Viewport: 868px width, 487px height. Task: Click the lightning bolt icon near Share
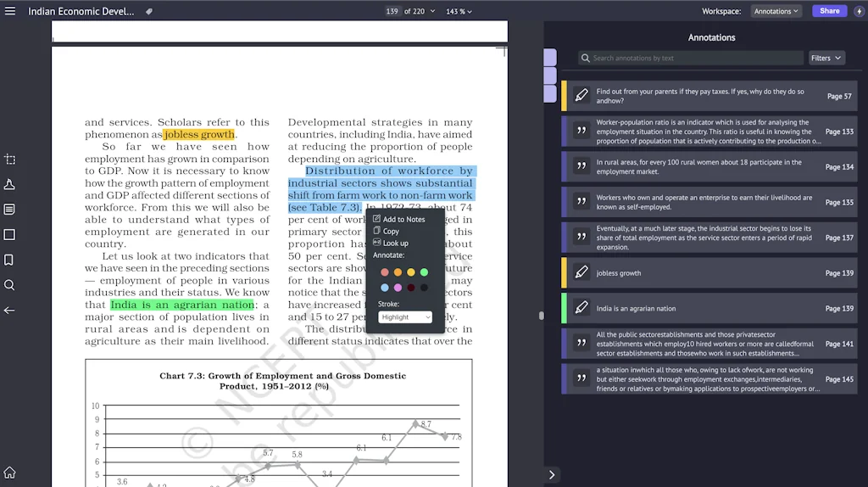tap(859, 11)
